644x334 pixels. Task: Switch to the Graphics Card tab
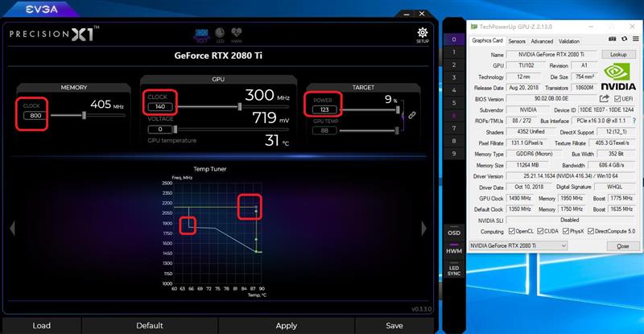487,41
